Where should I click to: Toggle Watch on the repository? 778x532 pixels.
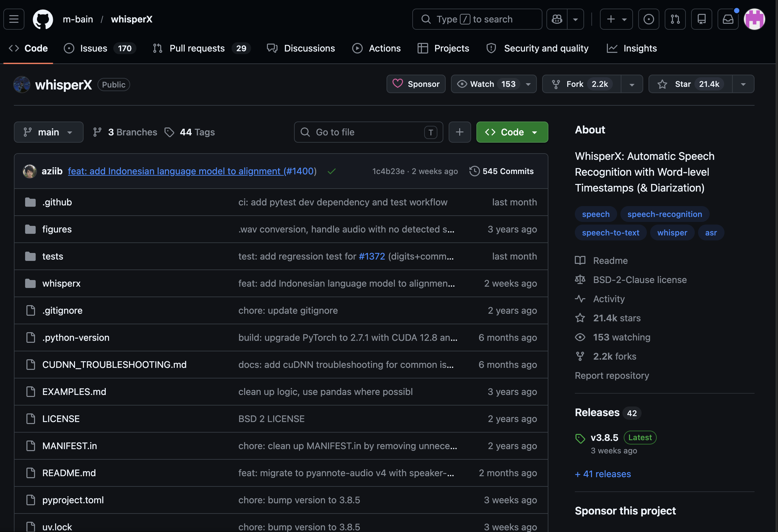coord(487,84)
